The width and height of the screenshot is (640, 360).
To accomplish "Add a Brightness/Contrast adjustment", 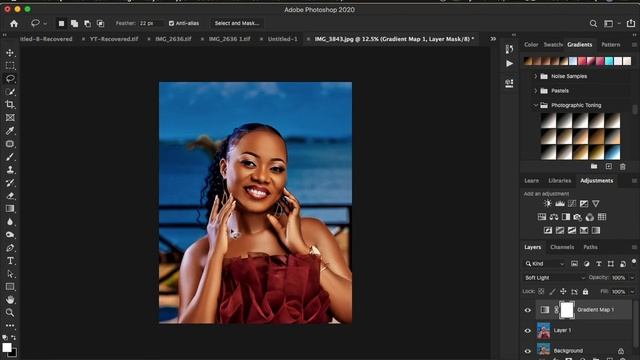I will coord(548,203).
